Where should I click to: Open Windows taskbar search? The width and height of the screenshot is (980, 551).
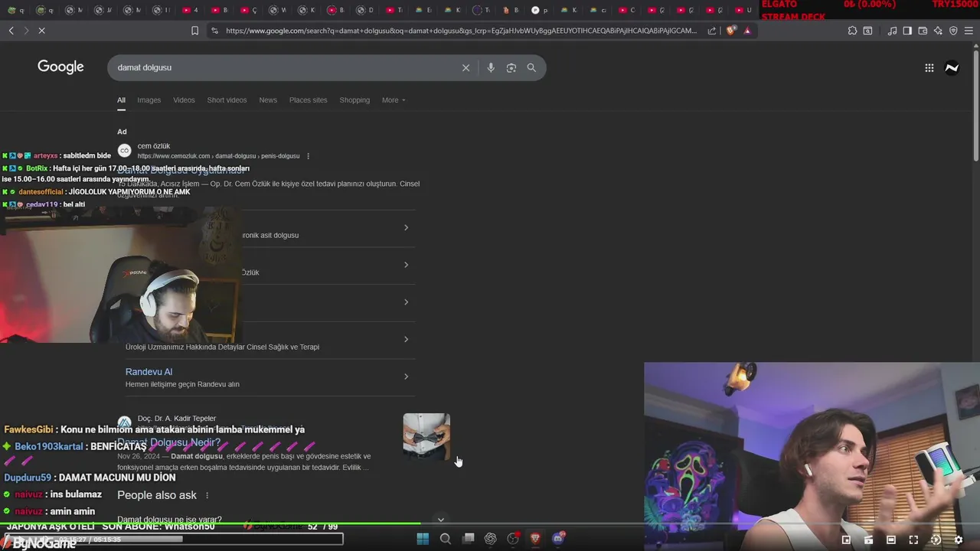pyautogui.click(x=445, y=539)
